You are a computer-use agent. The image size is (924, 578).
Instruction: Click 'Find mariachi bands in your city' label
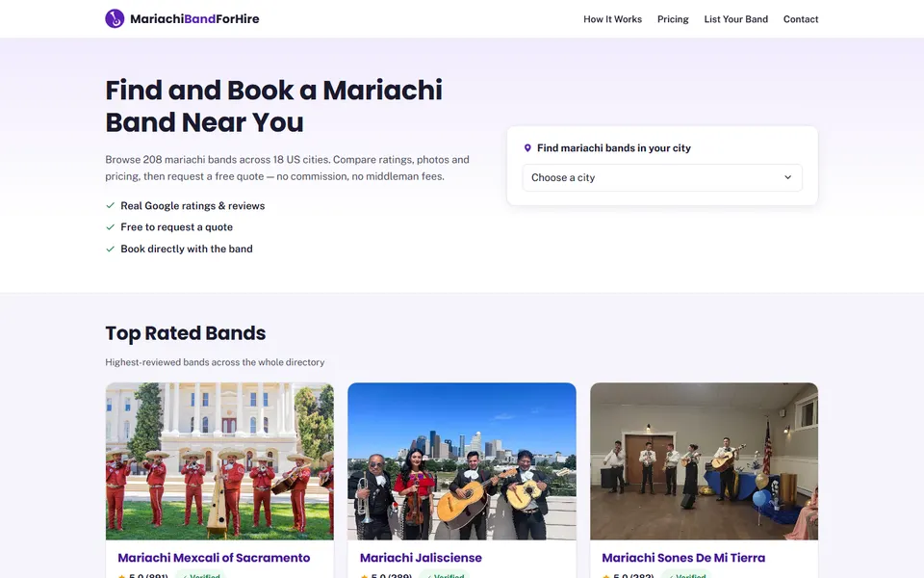[613, 148]
